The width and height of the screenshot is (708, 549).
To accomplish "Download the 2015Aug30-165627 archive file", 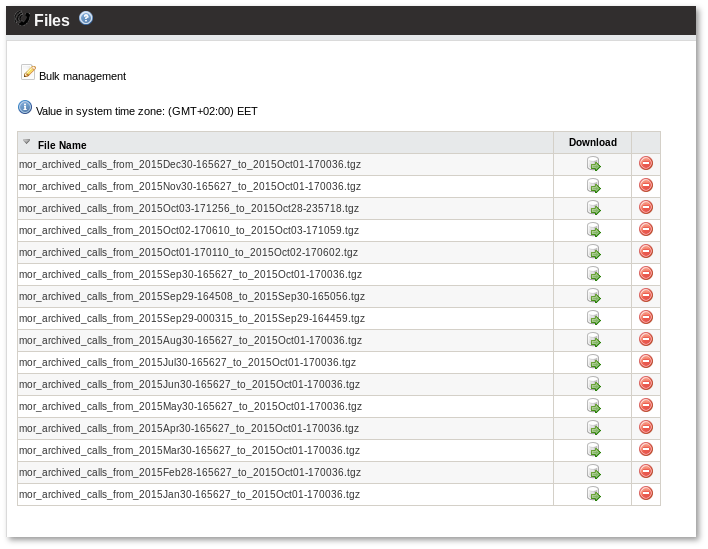I will point(593,340).
